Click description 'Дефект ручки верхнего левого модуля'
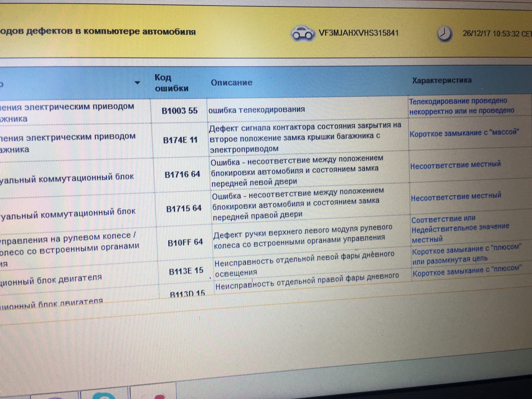This screenshot has width=532, height=399. pos(303,236)
